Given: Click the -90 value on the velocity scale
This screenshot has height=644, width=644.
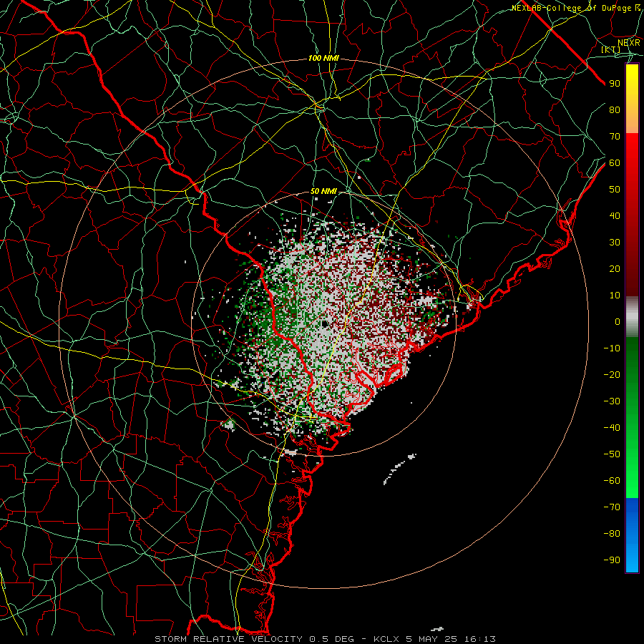Looking at the screenshot, I should [x=612, y=560].
